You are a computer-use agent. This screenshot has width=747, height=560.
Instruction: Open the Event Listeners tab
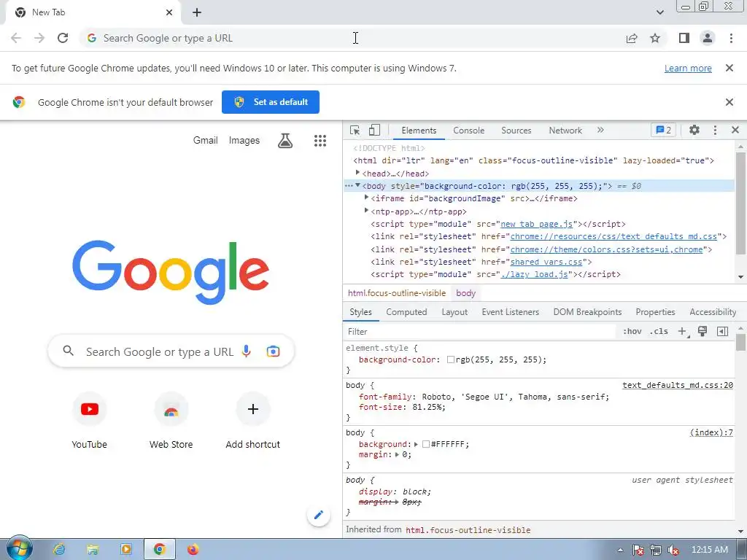coord(510,312)
